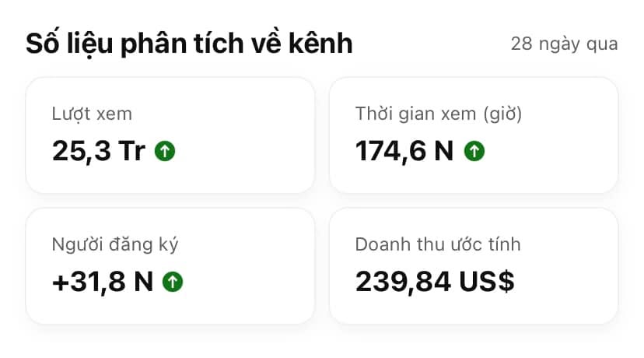The height and width of the screenshot is (358, 644).
Task: Tap the 25,3 Tr views value
Action: (99, 150)
